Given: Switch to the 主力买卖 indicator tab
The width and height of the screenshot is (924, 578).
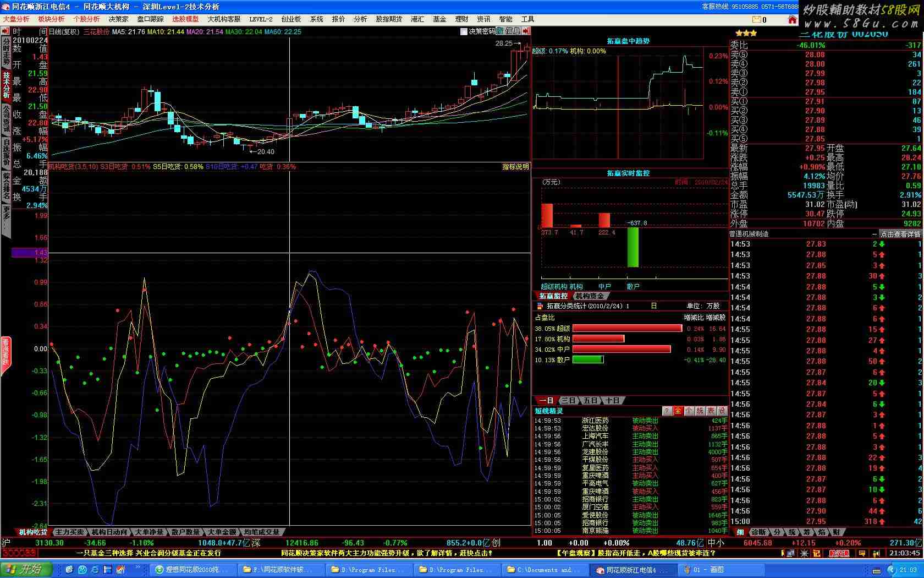Looking at the screenshot, I should click(70, 532).
